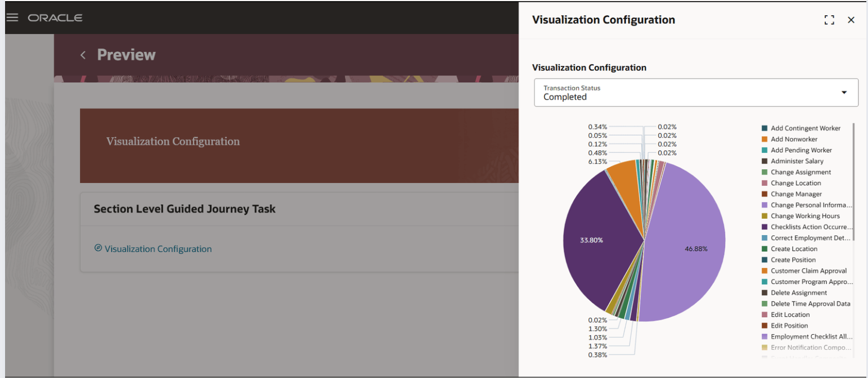Toggle Add Contingent Worker legend item

click(x=805, y=128)
